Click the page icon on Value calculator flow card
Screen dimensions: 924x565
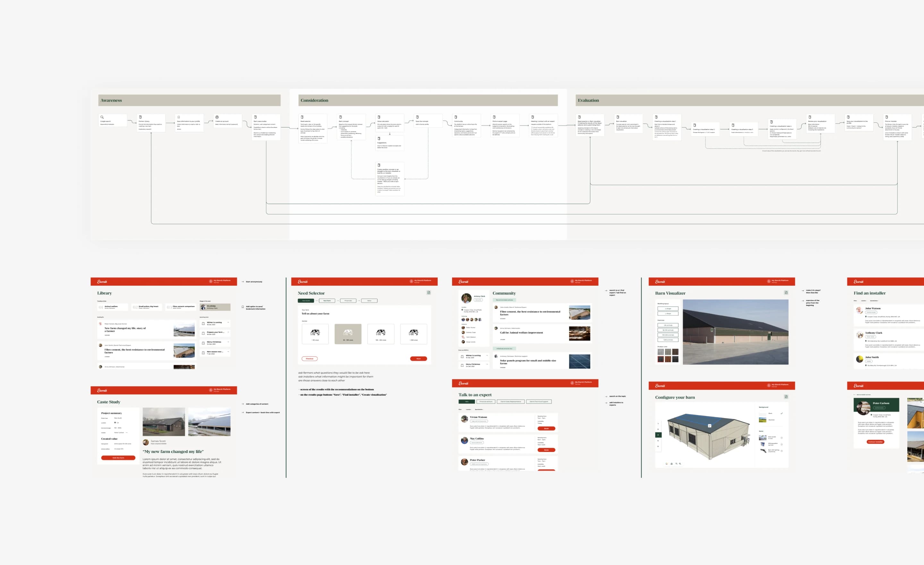tap(379, 117)
